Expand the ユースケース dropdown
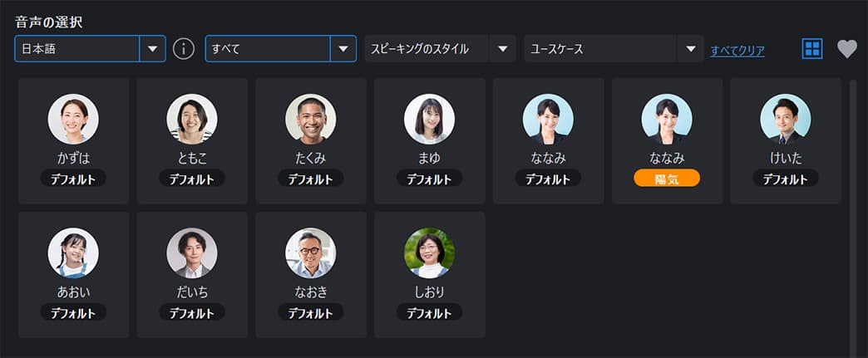 pos(614,49)
